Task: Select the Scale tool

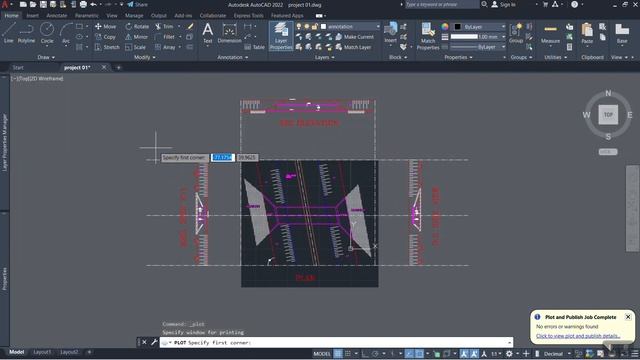Action: point(136,47)
